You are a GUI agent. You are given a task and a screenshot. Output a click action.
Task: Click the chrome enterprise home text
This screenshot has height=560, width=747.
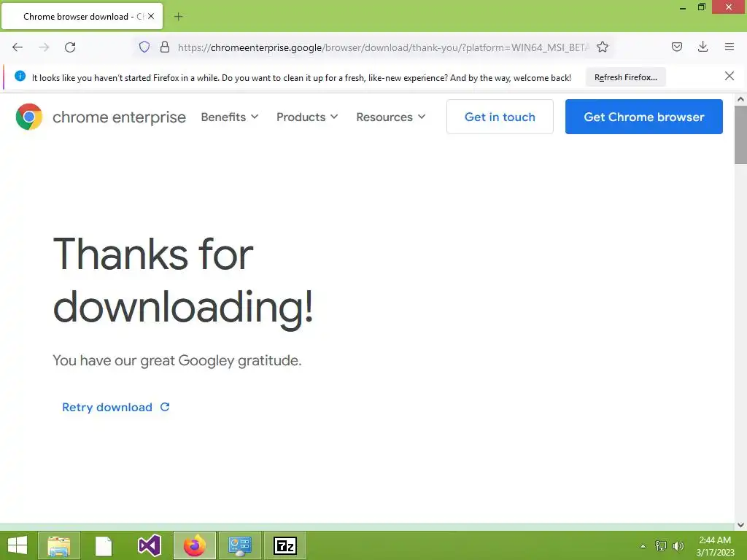[x=119, y=117]
